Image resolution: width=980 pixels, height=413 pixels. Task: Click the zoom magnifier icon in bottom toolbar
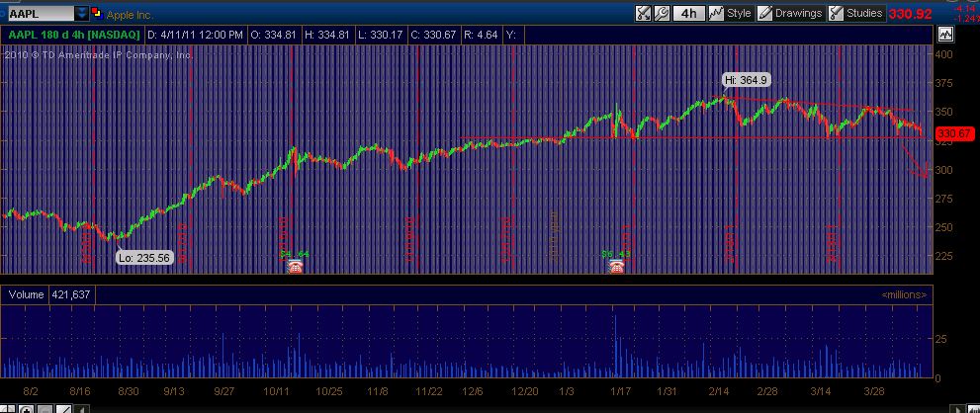pyautogui.click(x=27, y=410)
